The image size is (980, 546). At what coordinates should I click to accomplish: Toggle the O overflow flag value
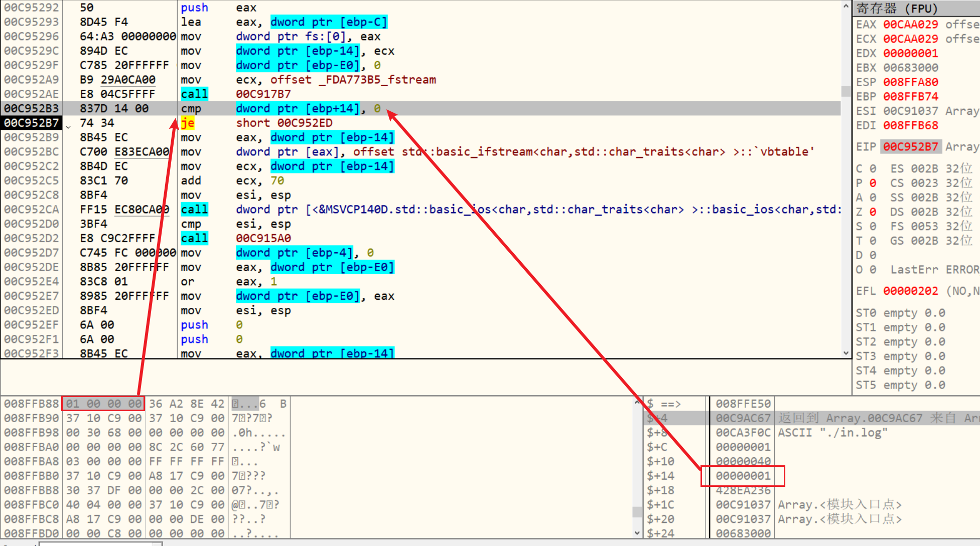pos(873,270)
